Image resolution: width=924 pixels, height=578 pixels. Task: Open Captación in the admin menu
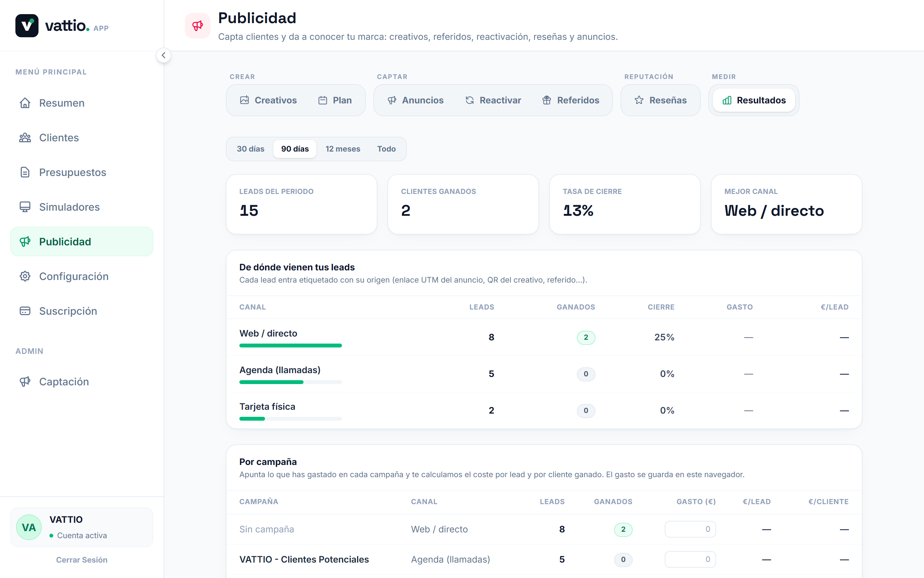82,381
